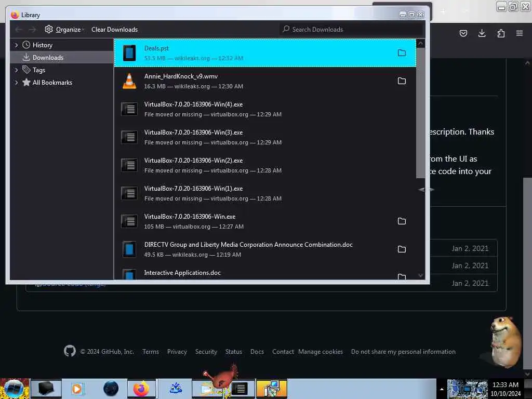Click Do not share my personal information
Screen dimensions: 532x399
tap(403, 352)
